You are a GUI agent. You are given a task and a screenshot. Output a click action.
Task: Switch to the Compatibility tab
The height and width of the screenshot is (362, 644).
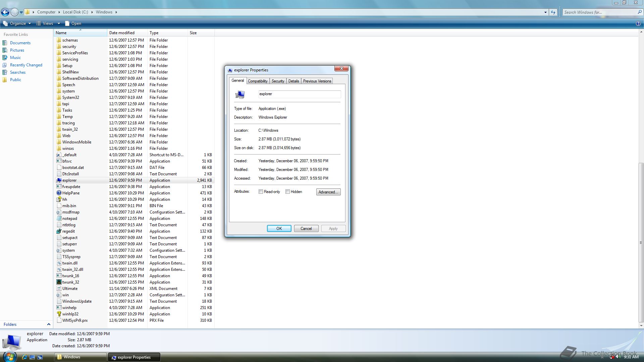click(x=258, y=81)
